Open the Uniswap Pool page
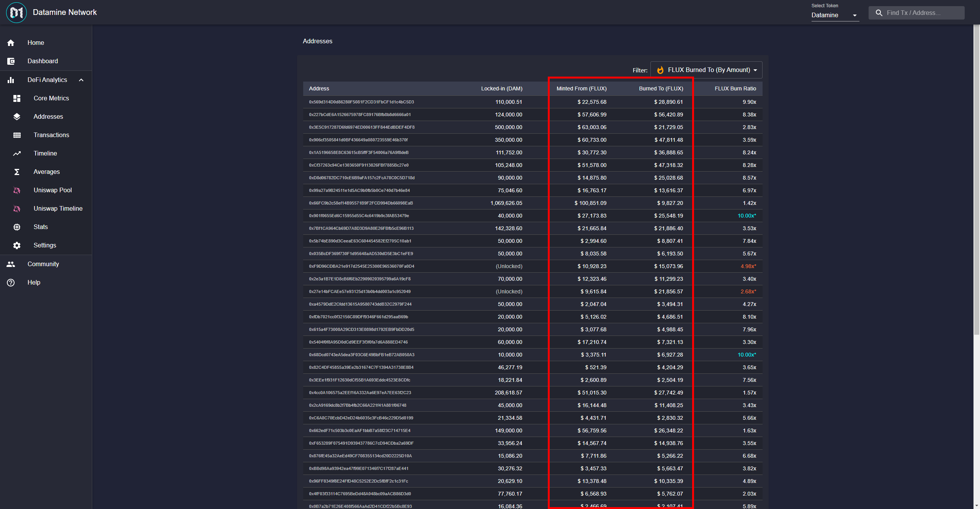 pos(46,190)
